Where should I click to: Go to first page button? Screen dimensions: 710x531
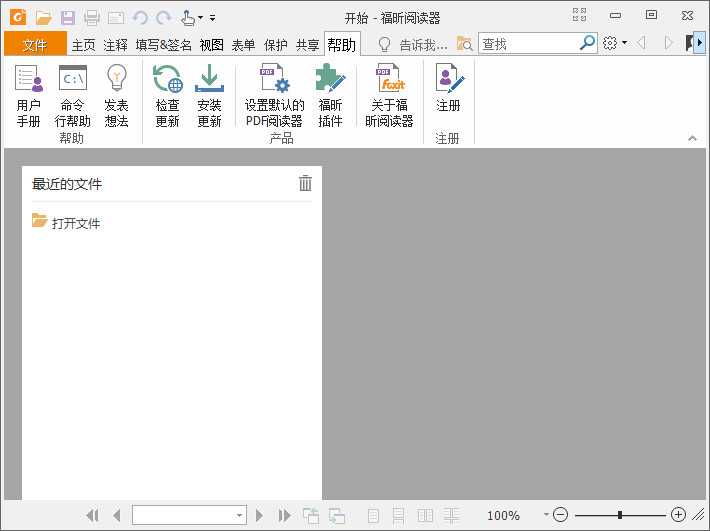tap(92, 515)
